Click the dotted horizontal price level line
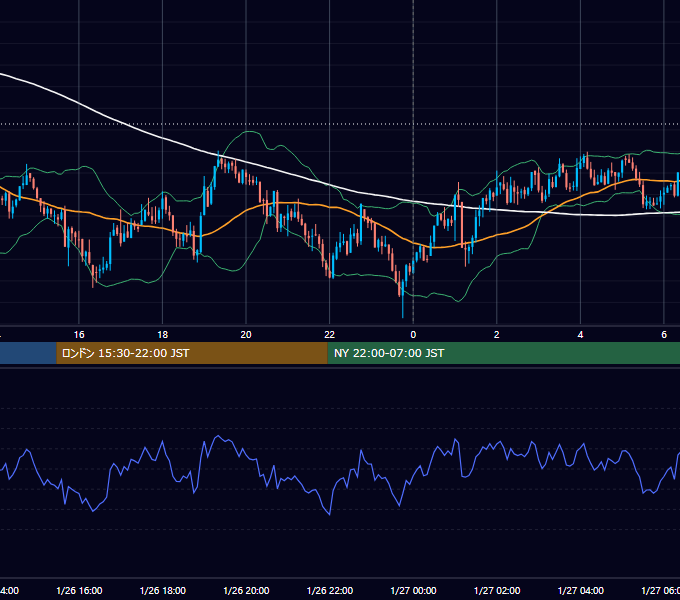Image resolution: width=680 pixels, height=600 pixels. click(340, 124)
